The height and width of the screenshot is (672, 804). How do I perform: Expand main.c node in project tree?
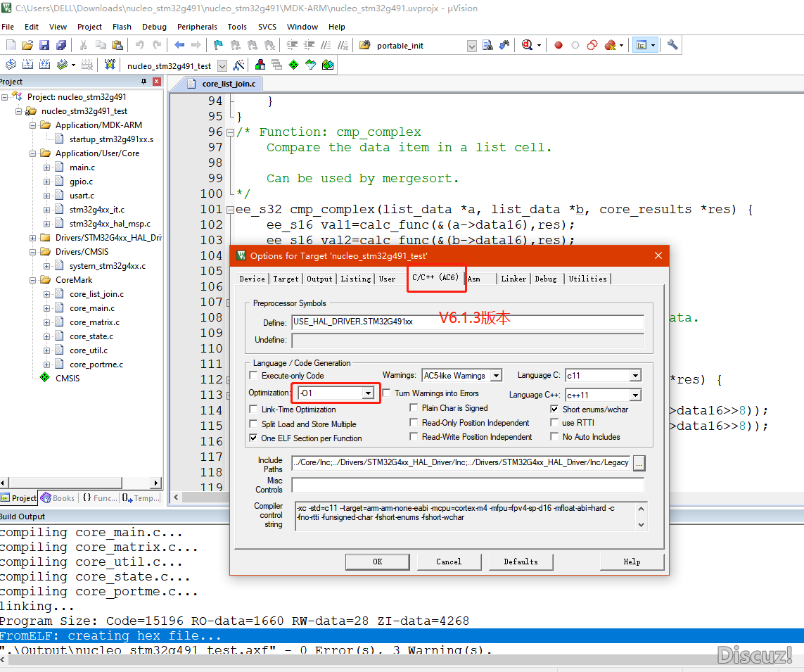tap(46, 167)
